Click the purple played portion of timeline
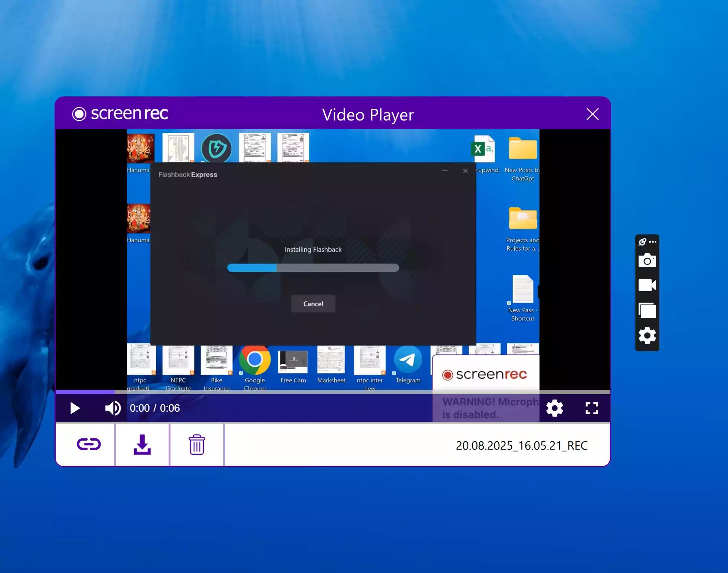This screenshot has width=728, height=573. pyautogui.click(x=85, y=392)
